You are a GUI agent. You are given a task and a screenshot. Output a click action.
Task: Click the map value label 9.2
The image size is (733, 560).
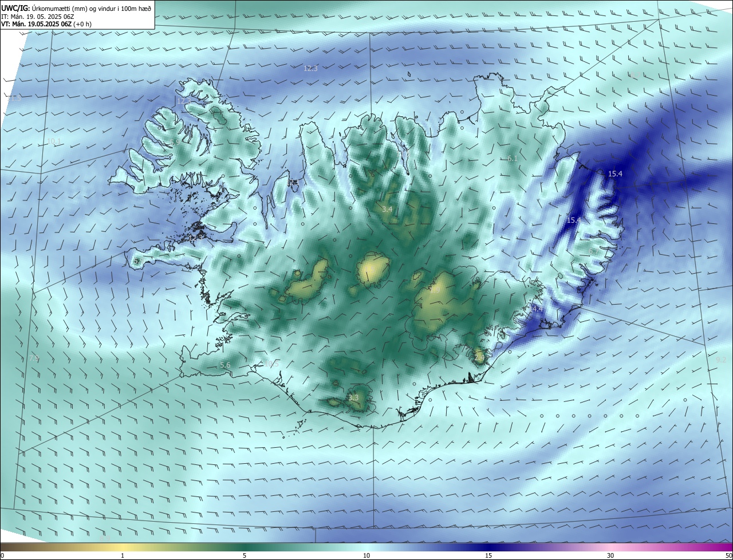[x=721, y=360]
